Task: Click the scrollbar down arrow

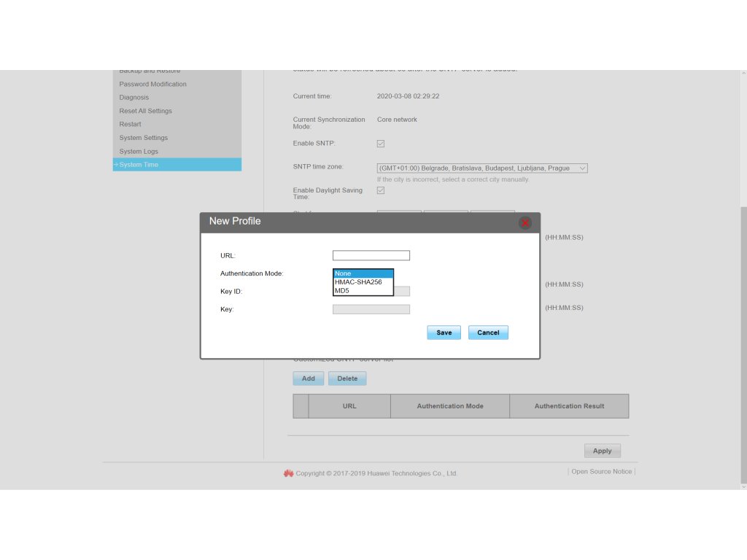Action: pyautogui.click(x=743, y=486)
